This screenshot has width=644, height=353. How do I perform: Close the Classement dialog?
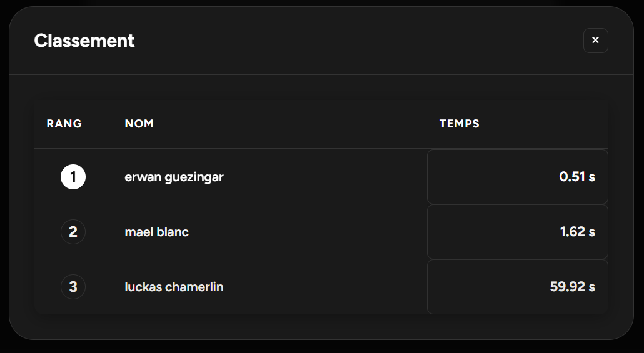pos(595,41)
